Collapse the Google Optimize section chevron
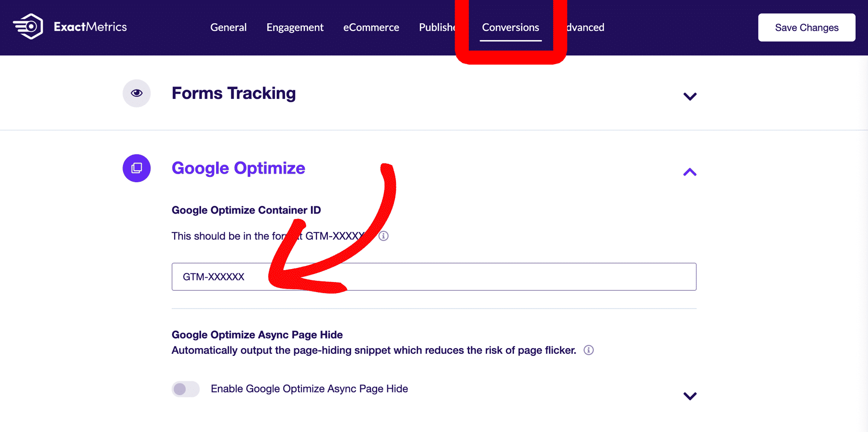The height and width of the screenshot is (432, 868). [x=690, y=172]
